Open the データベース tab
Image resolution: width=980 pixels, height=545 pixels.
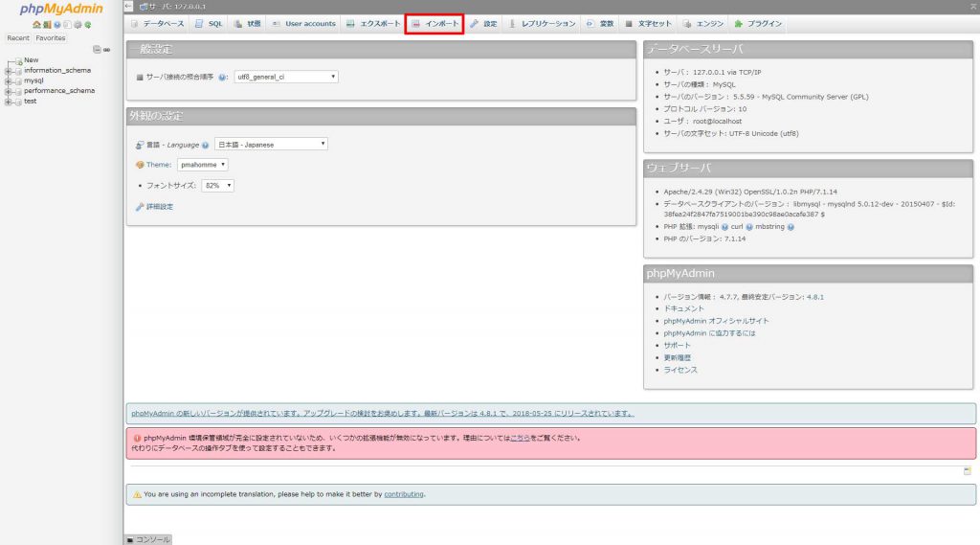point(158,24)
